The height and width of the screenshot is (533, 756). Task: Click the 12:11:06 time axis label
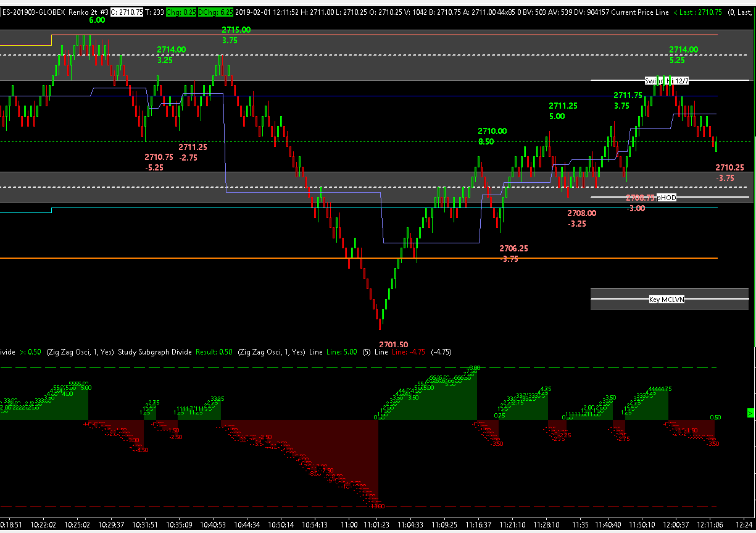pyautogui.click(x=710, y=524)
